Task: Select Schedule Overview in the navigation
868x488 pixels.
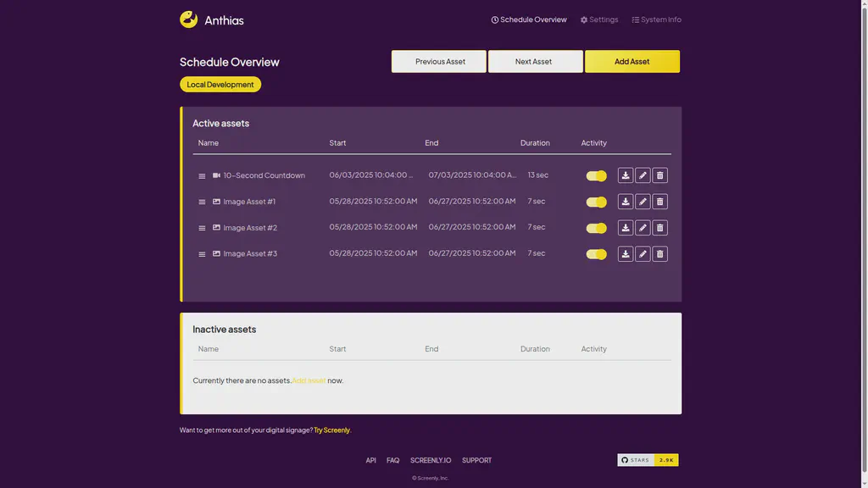Action: (529, 19)
